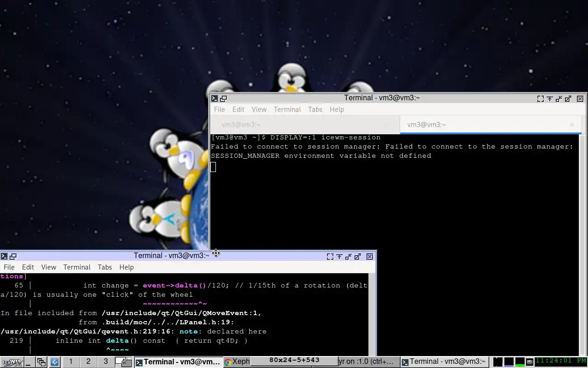Open Tabs menu in upper tabbed Terminal window
Screen dimensions: 588x368
[x=315, y=109]
